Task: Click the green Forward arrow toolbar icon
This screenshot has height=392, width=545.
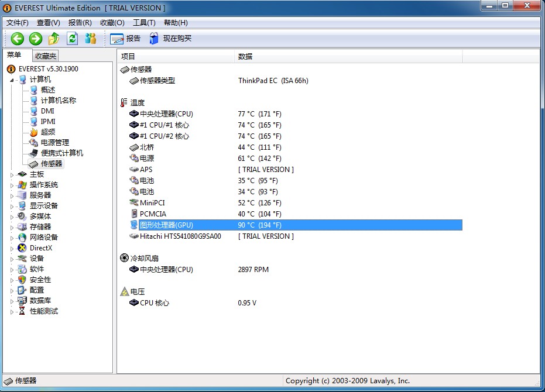Action: coord(36,39)
